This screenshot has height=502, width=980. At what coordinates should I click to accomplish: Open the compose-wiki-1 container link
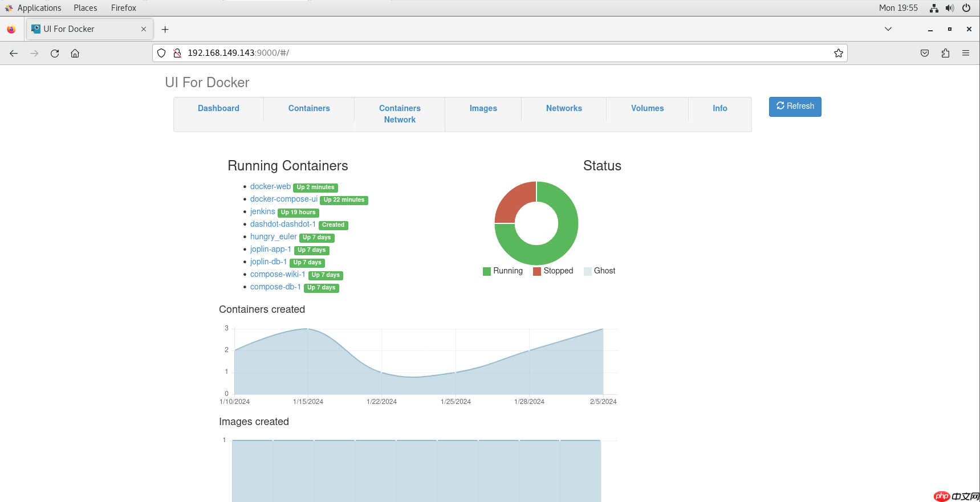tap(278, 274)
